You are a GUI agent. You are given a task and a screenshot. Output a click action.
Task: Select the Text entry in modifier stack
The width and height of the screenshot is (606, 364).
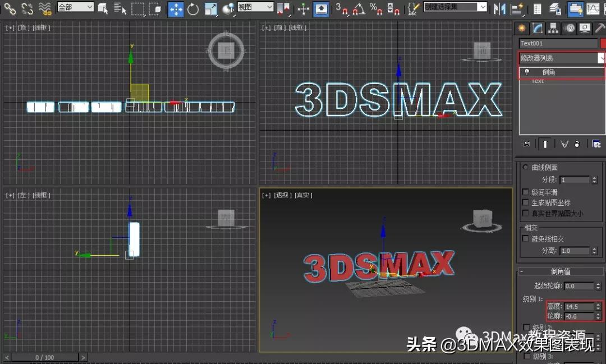[x=538, y=81]
